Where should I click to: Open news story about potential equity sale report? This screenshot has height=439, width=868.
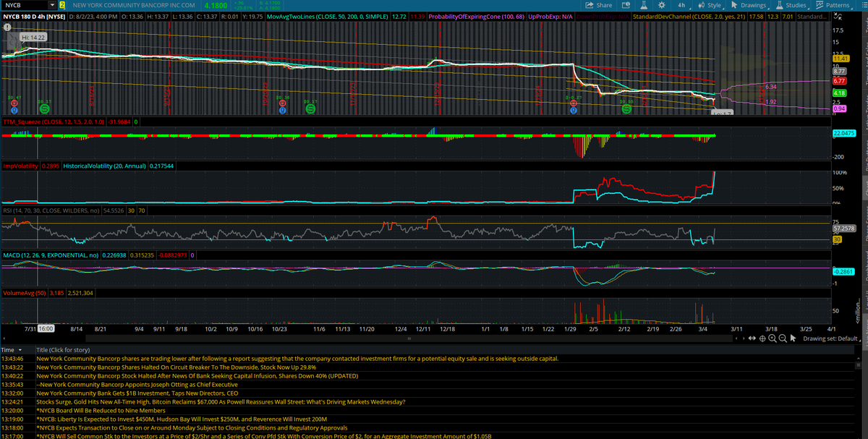point(297,358)
